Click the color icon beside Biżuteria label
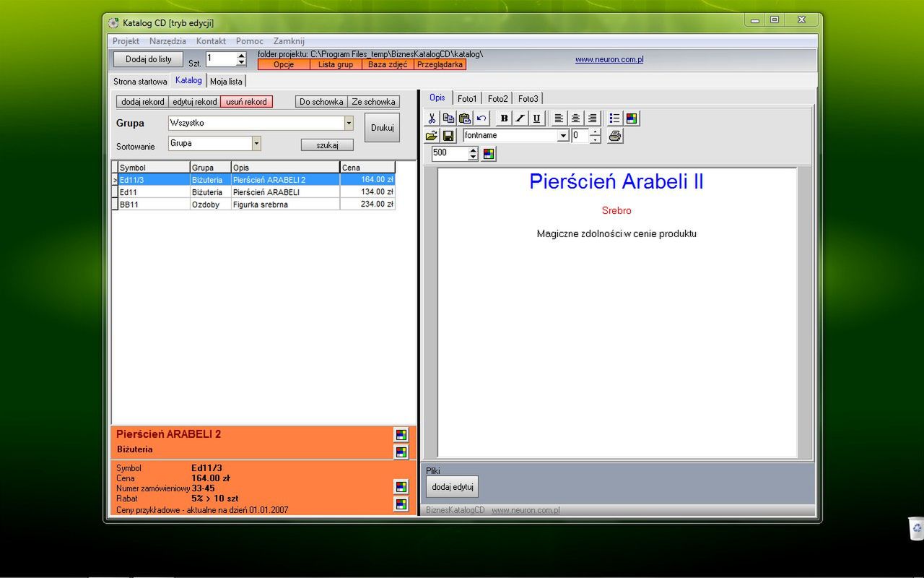Viewport: 924px width, 578px height. (401, 452)
